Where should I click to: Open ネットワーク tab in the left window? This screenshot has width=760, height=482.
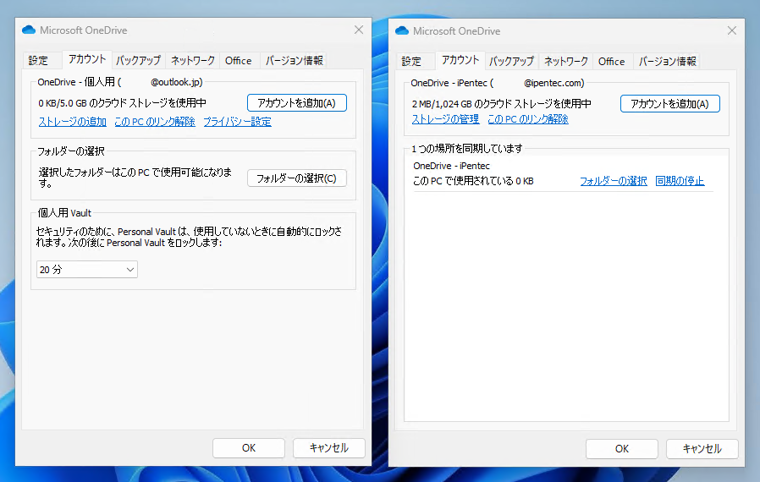pyautogui.click(x=192, y=61)
